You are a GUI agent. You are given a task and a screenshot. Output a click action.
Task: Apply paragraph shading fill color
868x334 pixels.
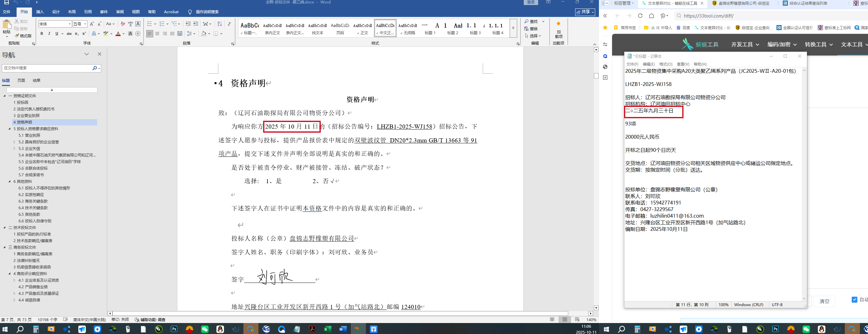coord(204,34)
